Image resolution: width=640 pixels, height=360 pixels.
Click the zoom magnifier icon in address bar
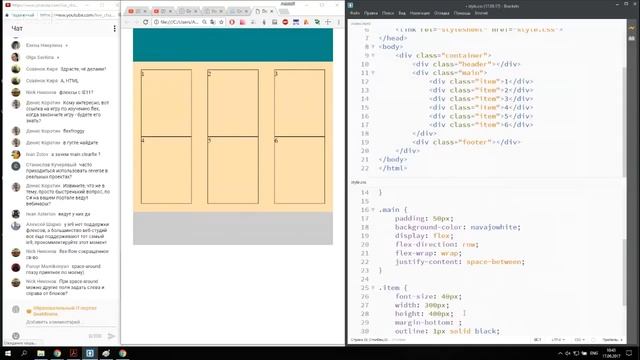[x=204, y=22]
